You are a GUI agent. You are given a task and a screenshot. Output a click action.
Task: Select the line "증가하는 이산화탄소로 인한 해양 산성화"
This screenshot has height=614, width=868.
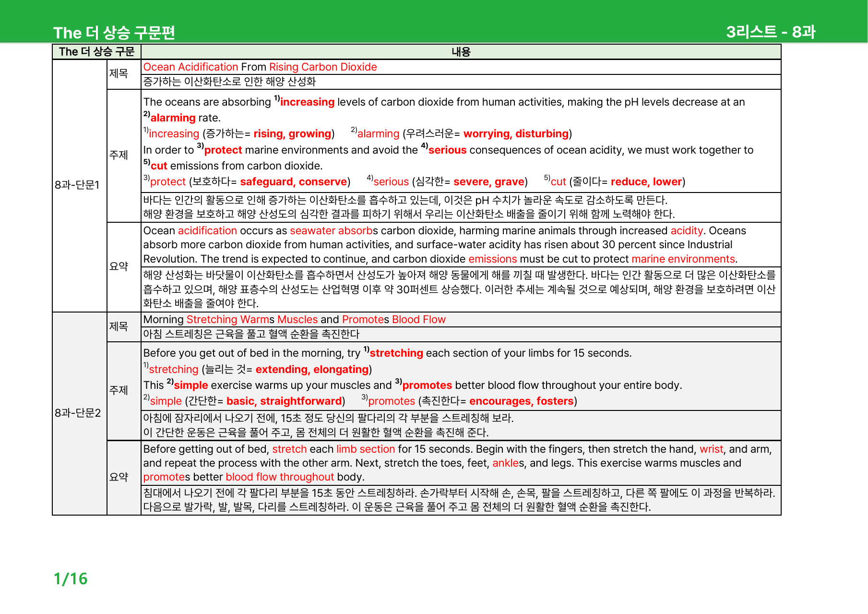pyautogui.click(x=229, y=82)
